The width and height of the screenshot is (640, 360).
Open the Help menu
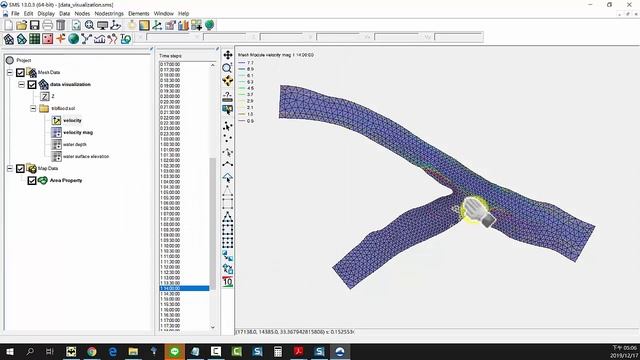[x=184, y=13]
